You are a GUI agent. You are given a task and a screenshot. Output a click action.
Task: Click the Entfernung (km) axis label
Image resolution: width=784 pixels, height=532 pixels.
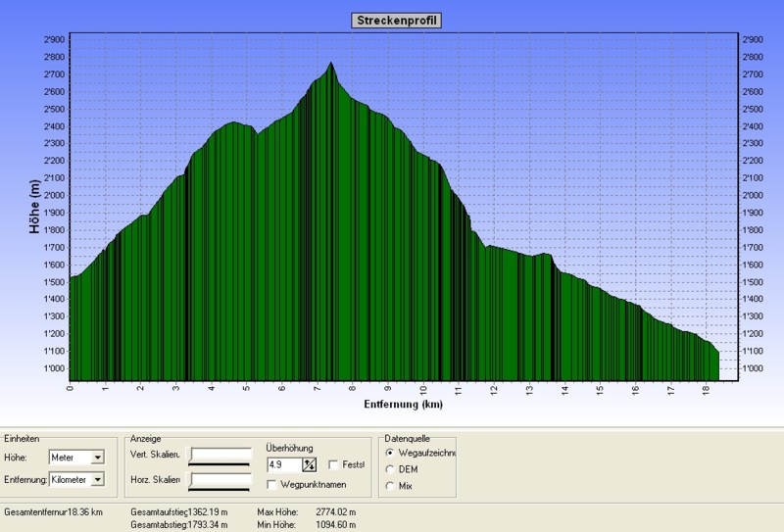pyautogui.click(x=403, y=404)
